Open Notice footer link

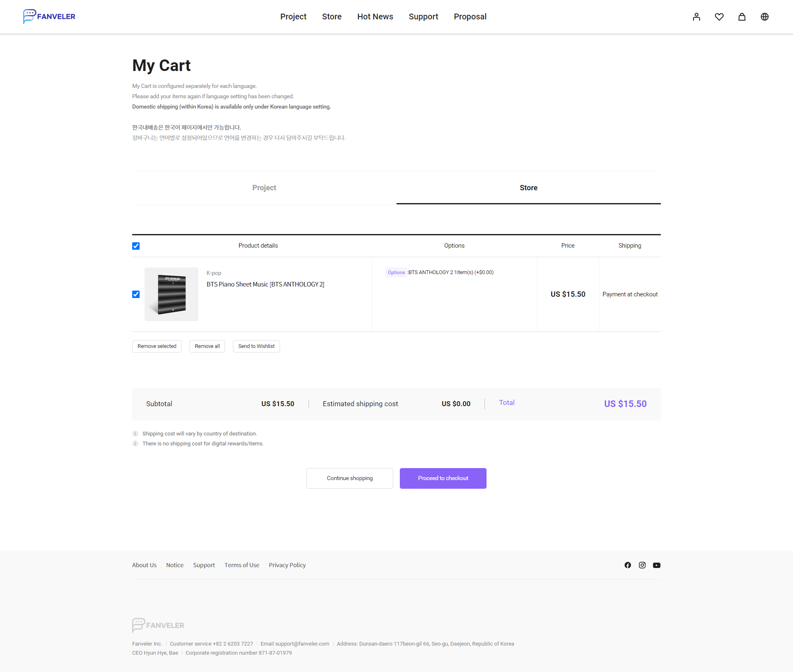[175, 565]
